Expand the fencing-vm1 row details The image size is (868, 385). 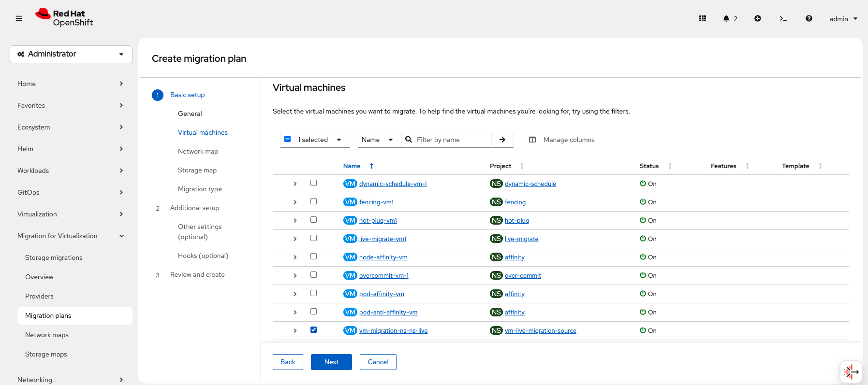[x=295, y=202]
